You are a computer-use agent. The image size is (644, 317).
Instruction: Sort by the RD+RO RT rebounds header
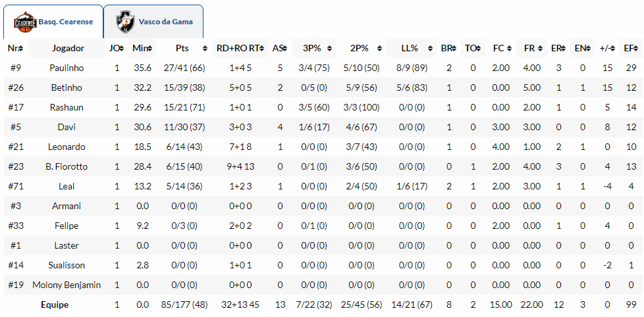240,48
